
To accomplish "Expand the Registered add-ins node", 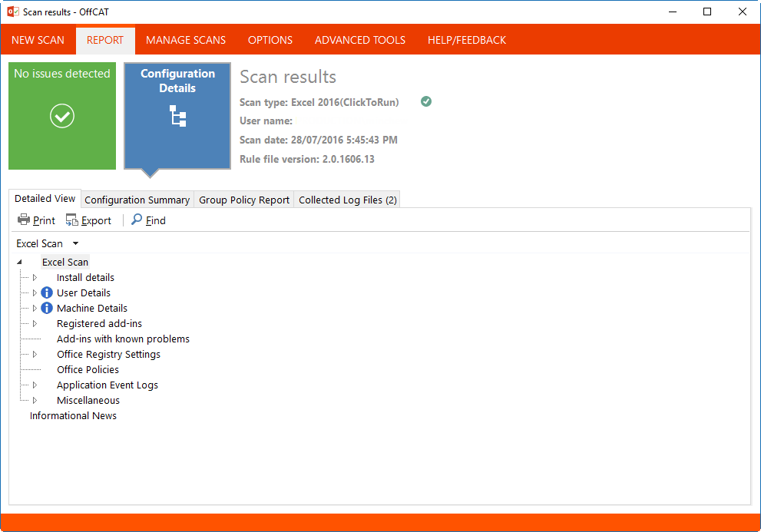I will (35, 324).
